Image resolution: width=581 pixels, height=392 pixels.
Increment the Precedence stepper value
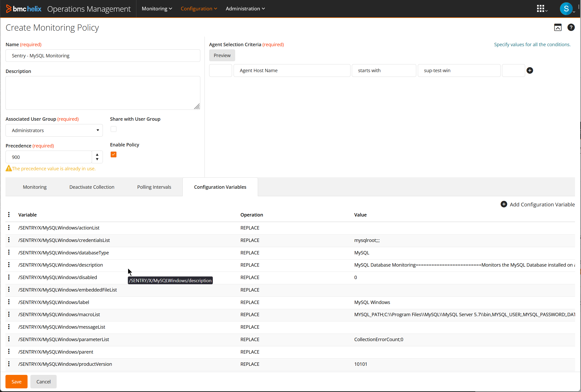pyautogui.click(x=97, y=154)
